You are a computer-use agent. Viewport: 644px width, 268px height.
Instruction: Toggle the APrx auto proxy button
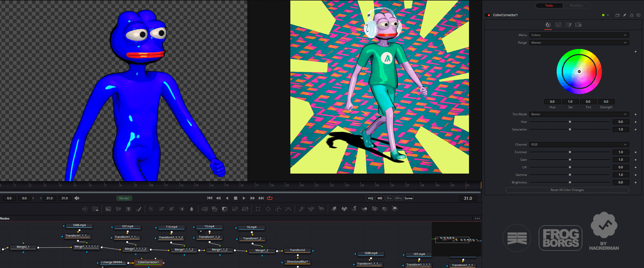tap(399, 198)
